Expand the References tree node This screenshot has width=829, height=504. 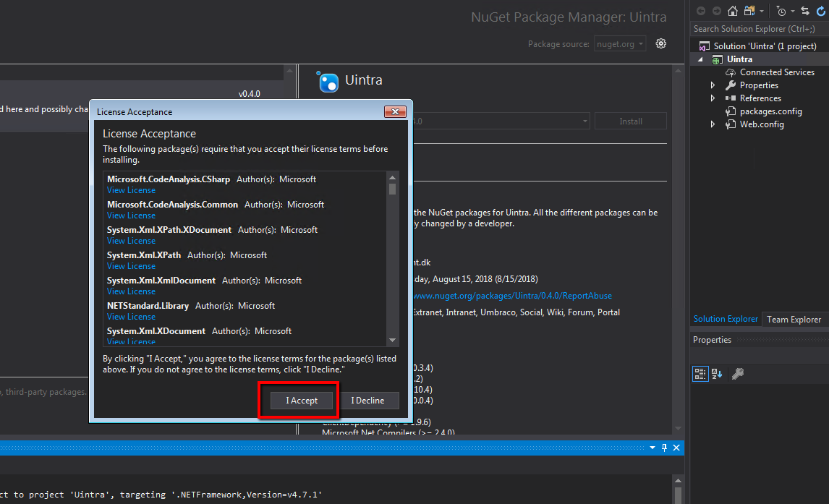coord(713,98)
